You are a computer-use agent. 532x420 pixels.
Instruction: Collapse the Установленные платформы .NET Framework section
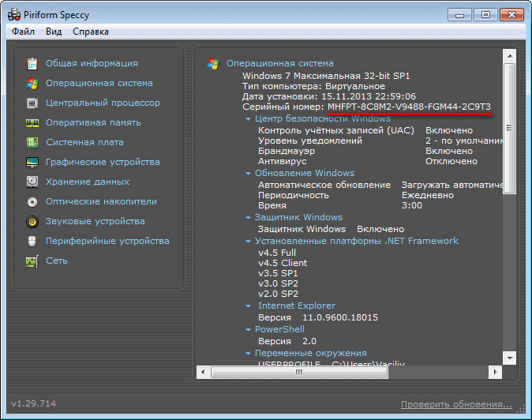coord(249,241)
